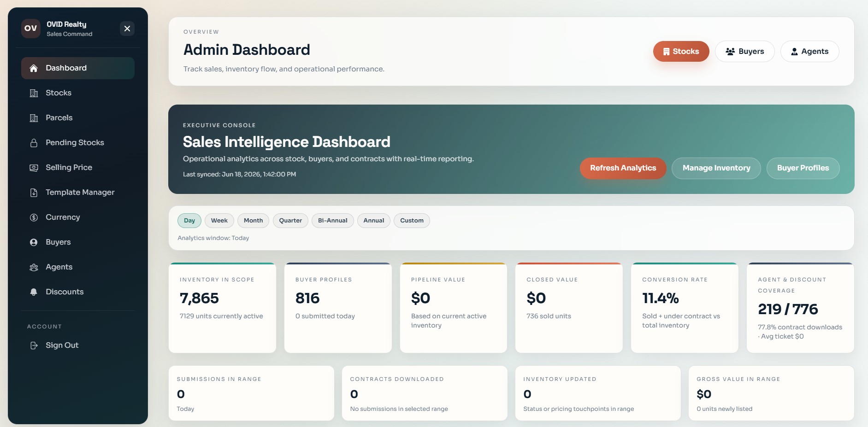The width and height of the screenshot is (868, 427).
Task: Click the 'Sales Intelligence Dashboard' title
Action: click(287, 142)
